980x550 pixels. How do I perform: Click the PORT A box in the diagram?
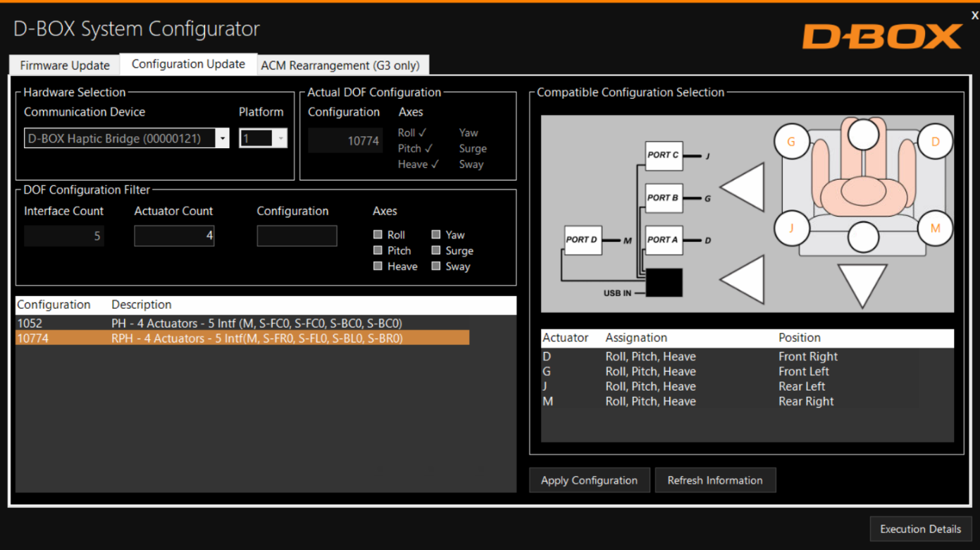(x=662, y=240)
